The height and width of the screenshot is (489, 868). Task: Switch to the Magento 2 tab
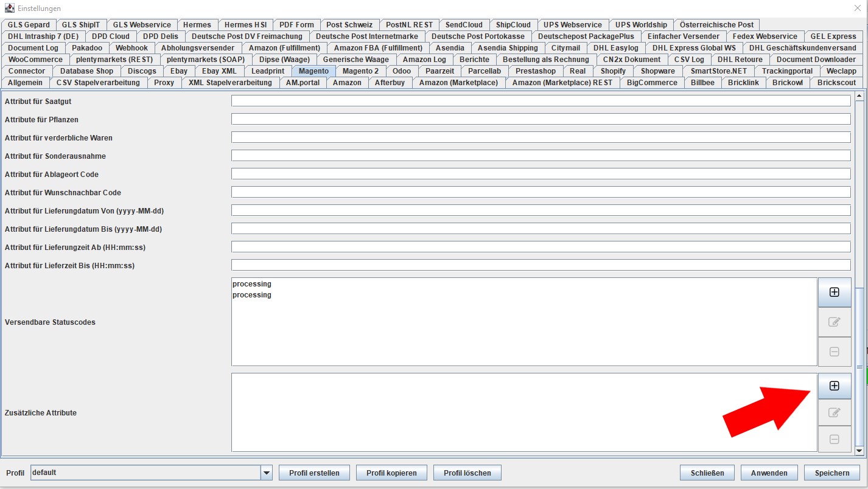tap(360, 71)
